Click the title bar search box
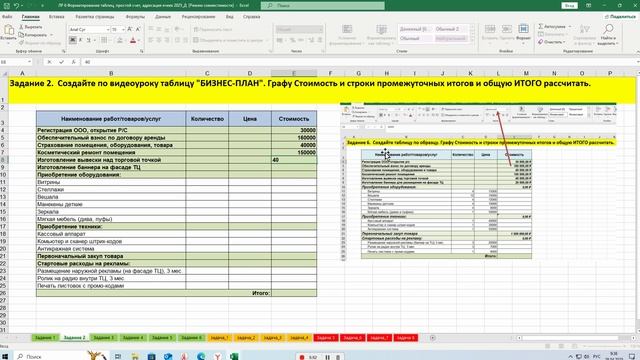Viewport: 640px width, 360px height. pos(323,5)
